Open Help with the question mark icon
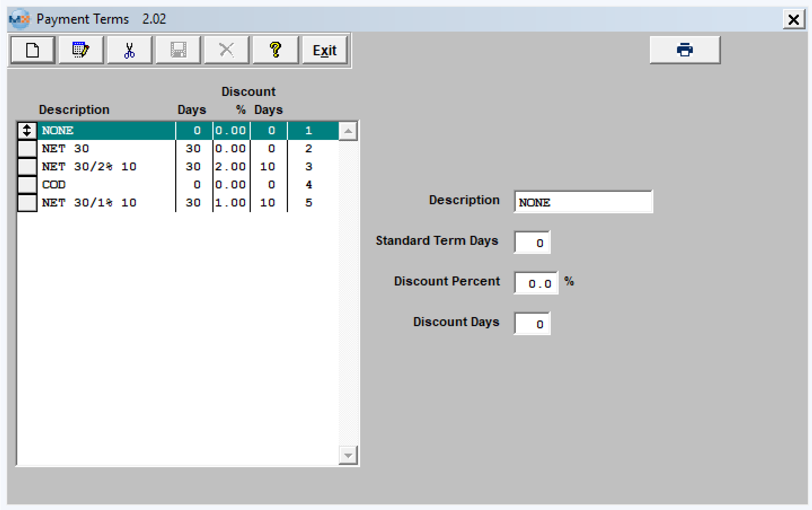The height and width of the screenshot is (510, 812). tap(276, 50)
